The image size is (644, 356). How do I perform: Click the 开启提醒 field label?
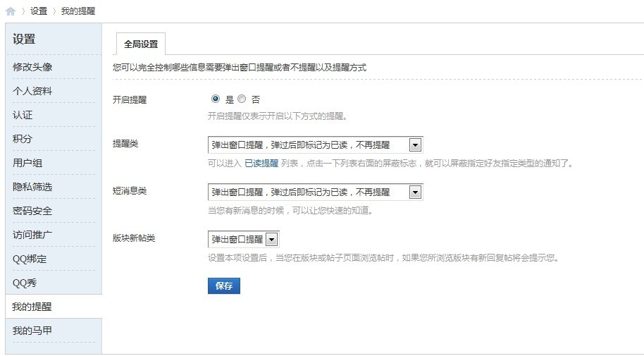(130, 99)
